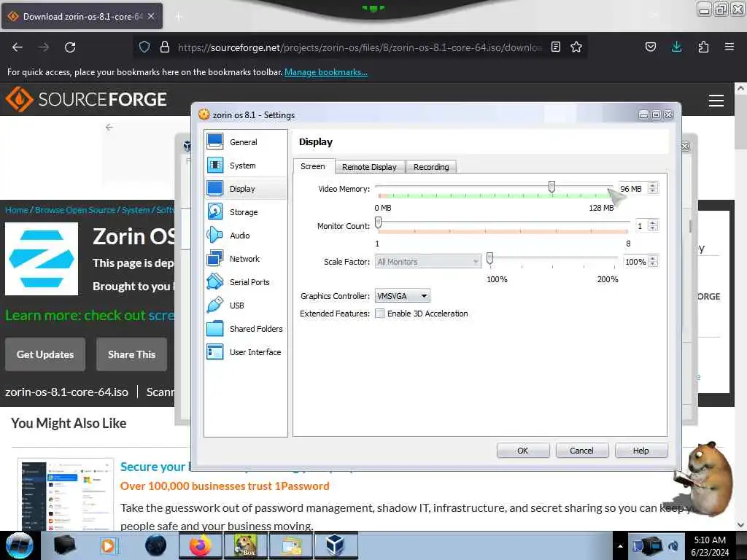Click the Video Memory 96 MB spinbox

(x=638, y=189)
